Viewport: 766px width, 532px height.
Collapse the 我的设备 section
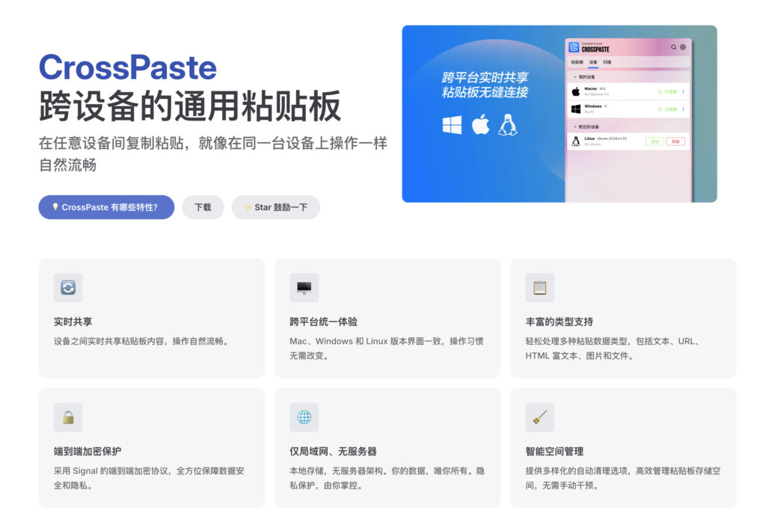575,77
